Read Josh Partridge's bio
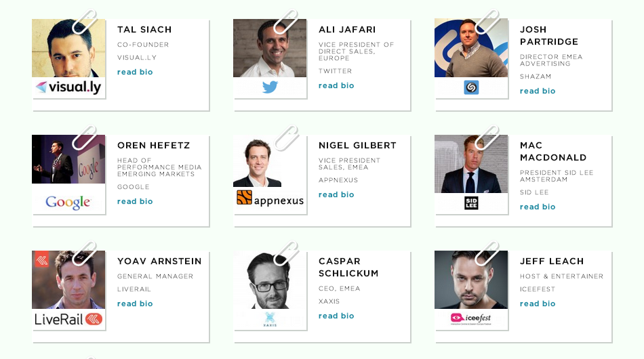The width and height of the screenshot is (644, 359). (538, 91)
